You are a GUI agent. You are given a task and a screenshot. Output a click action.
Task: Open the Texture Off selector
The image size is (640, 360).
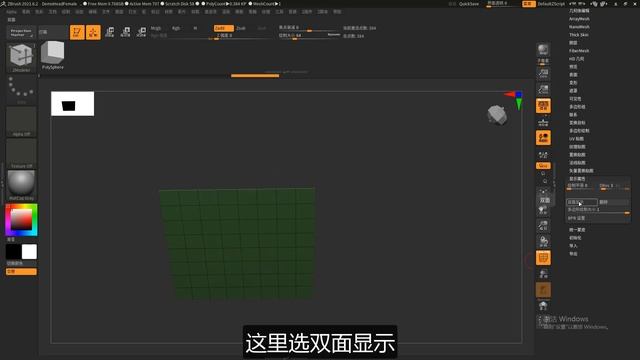coord(21,154)
